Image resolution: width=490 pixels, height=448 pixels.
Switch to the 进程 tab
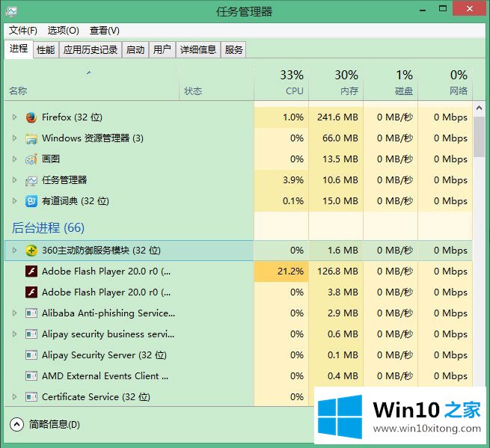[x=19, y=49]
